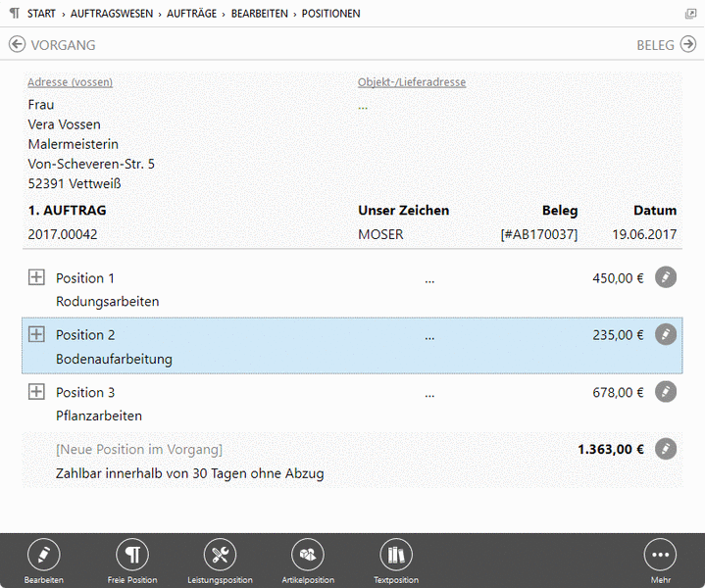Edit Position 3 with its pencil icon
The height and width of the screenshot is (588, 705).
[666, 392]
